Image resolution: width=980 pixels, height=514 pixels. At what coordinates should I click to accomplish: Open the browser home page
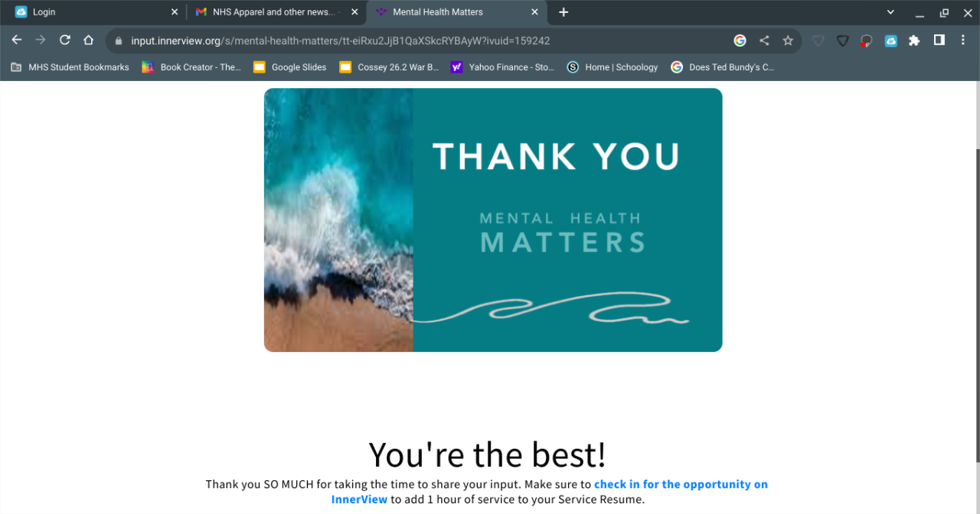point(89,41)
